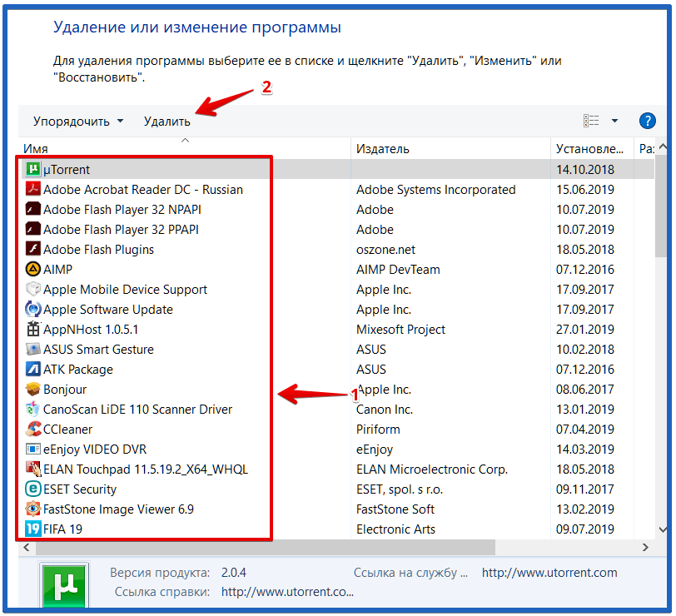Image resolution: width=676 pixels, height=616 pixels.
Task: Select the Adobe Flash Plugins entry
Action: tap(99, 250)
